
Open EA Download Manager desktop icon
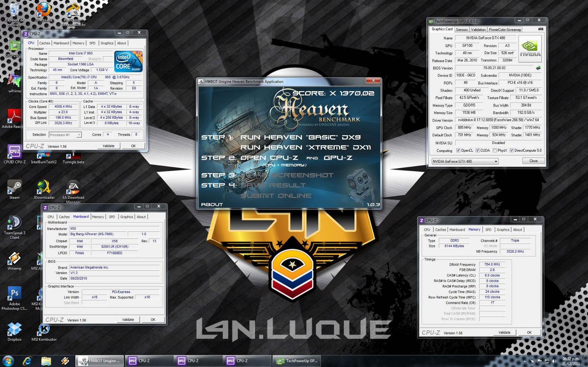click(73, 192)
